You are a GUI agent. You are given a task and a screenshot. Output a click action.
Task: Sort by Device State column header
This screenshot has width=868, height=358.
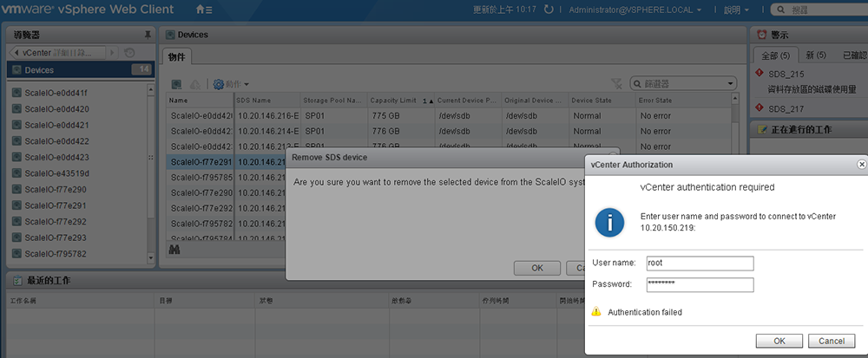click(602, 101)
